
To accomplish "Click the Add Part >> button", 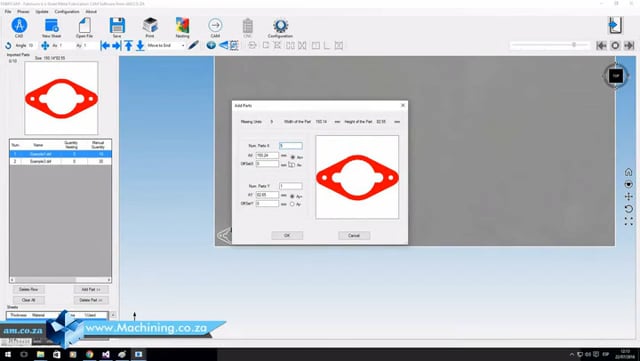I will coord(91,289).
